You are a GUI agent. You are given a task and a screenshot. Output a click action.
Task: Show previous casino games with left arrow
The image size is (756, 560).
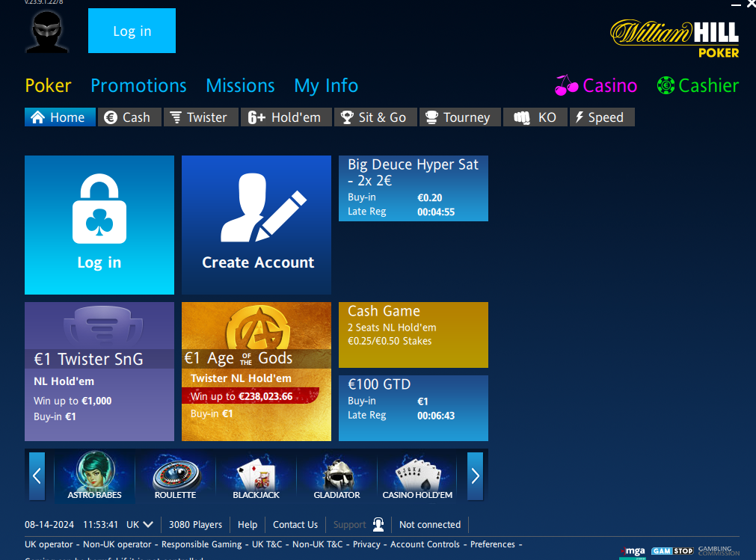click(37, 476)
